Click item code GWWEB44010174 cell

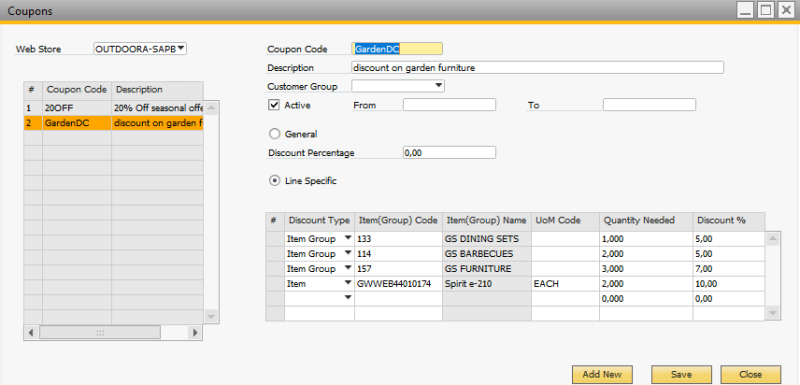pos(398,284)
